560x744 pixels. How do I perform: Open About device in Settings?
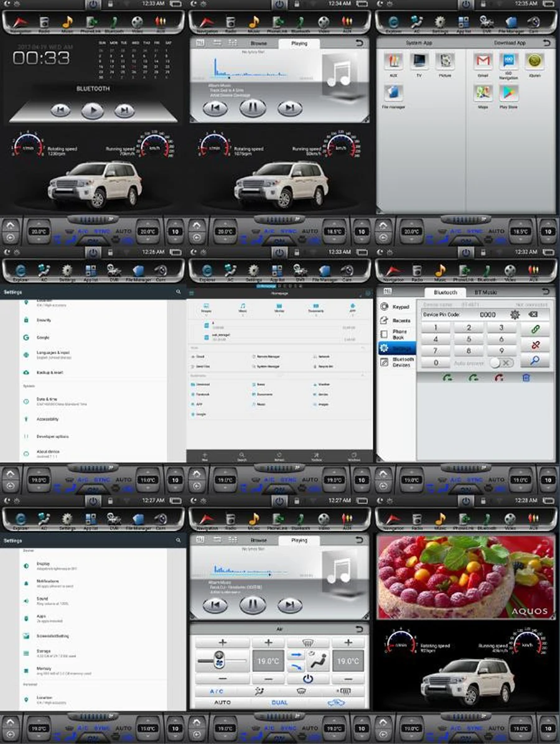(93, 453)
